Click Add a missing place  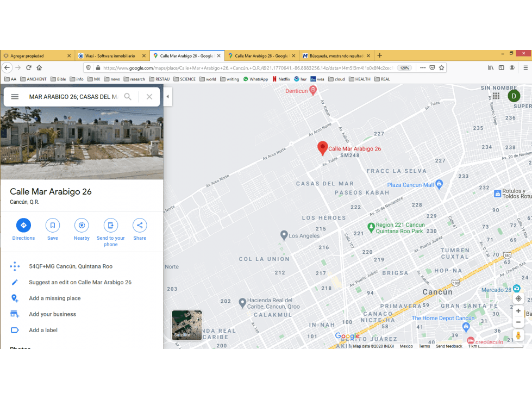[x=55, y=298]
